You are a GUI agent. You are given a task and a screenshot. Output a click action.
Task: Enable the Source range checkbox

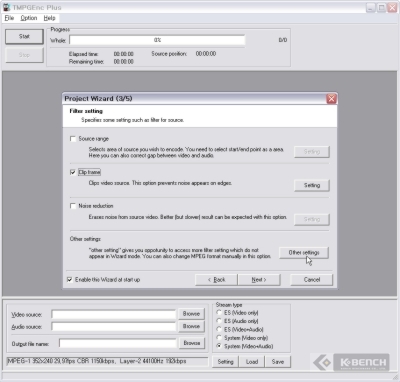tap(73, 139)
